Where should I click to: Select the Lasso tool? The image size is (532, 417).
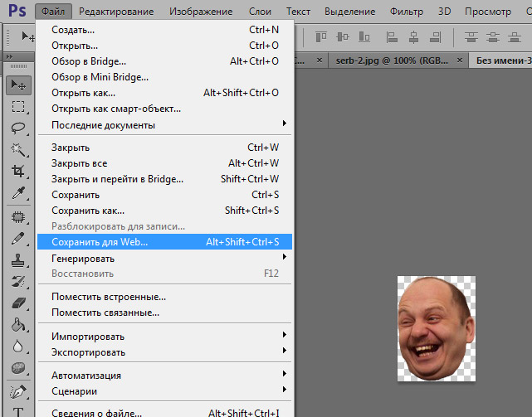[x=17, y=128]
